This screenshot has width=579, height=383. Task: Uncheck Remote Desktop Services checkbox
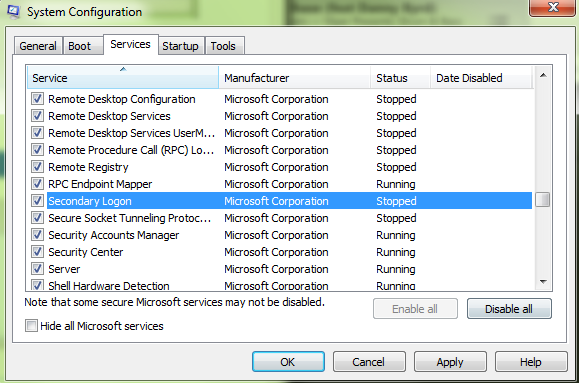point(37,116)
